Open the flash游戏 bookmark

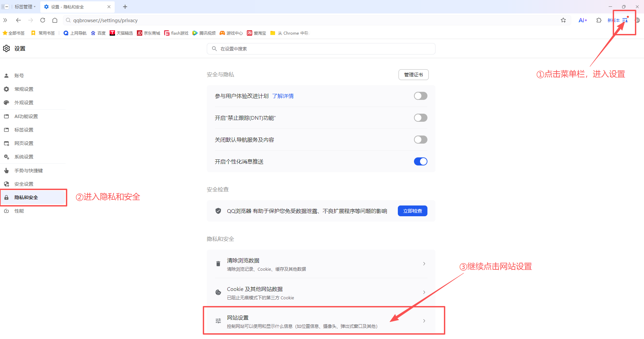[x=176, y=33]
